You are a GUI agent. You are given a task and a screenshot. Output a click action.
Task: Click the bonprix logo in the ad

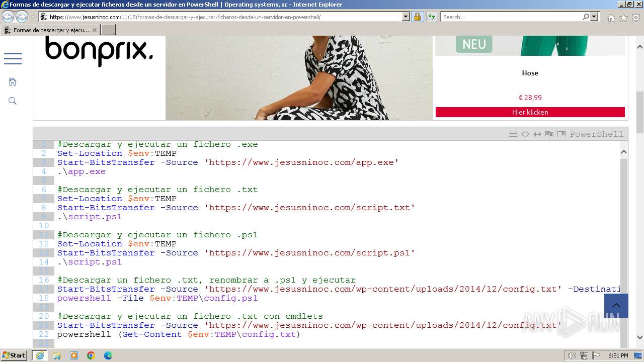click(99, 52)
